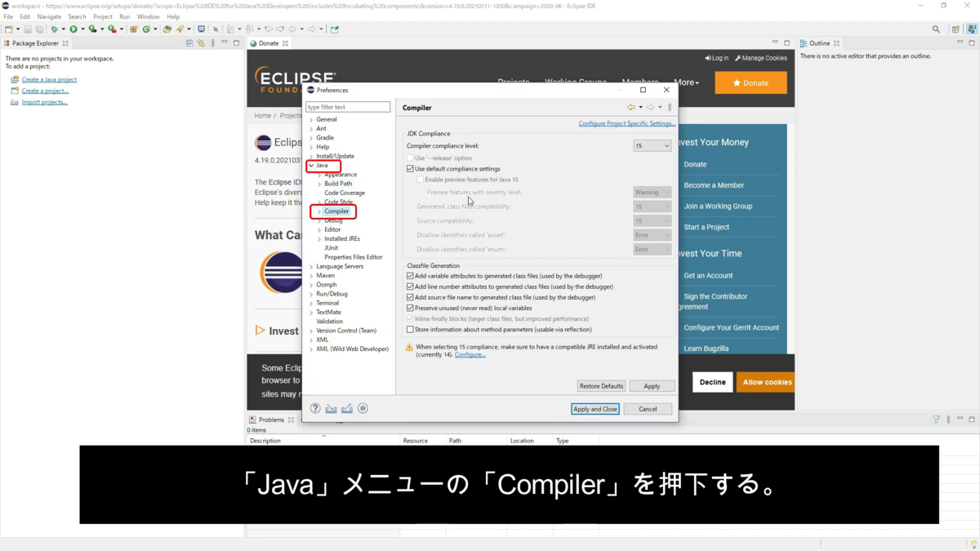Click Link with Editor icon in Package Explorer
Image resolution: width=980 pixels, height=551 pixels.
(x=201, y=42)
